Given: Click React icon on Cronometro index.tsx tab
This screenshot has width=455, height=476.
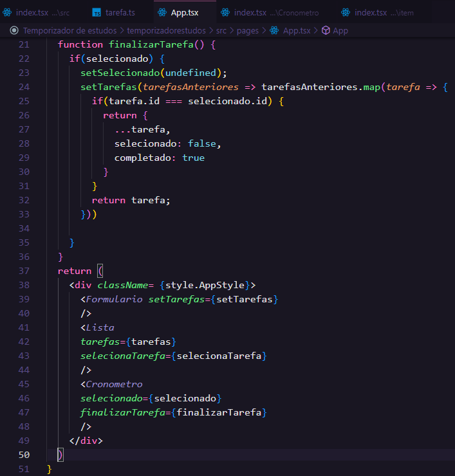Looking at the screenshot, I should point(225,12).
